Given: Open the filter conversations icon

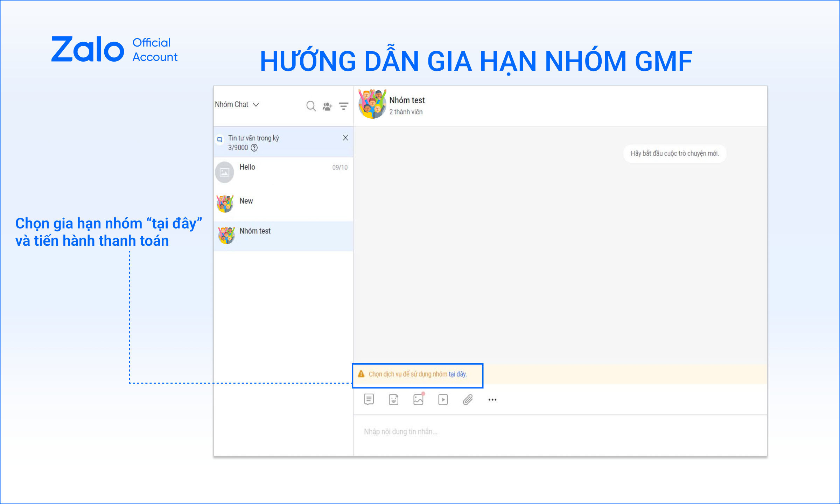Looking at the screenshot, I should (x=343, y=106).
